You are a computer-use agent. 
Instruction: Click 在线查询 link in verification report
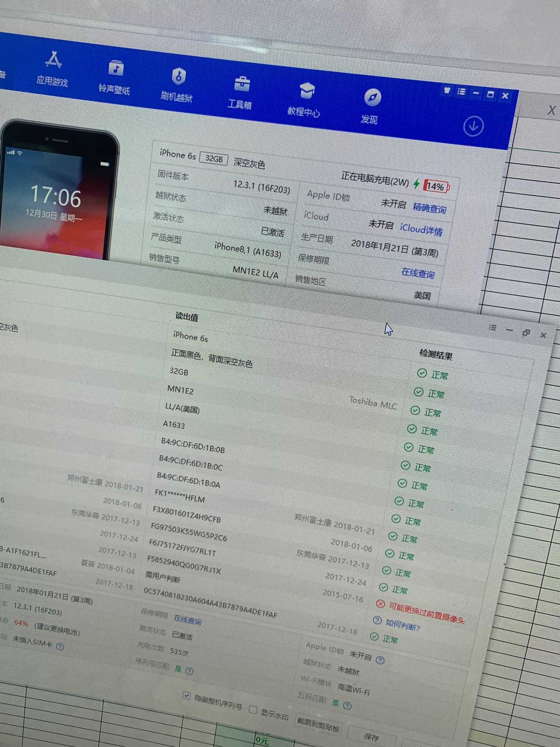pyautogui.click(x=188, y=620)
